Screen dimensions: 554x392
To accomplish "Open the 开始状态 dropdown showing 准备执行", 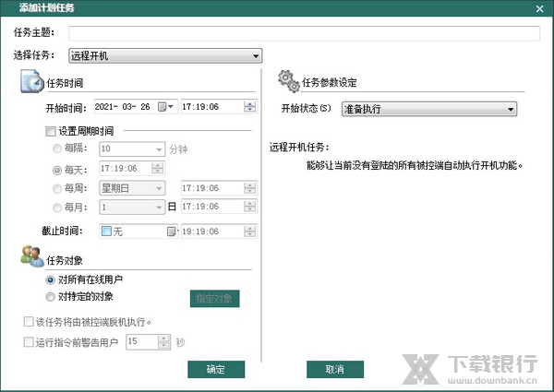I will 429,109.
